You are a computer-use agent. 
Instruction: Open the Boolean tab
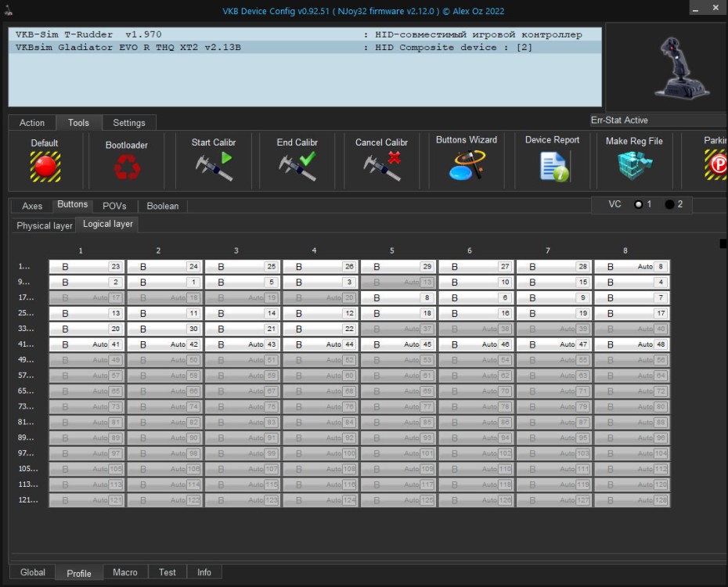click(x=163, y=206)
